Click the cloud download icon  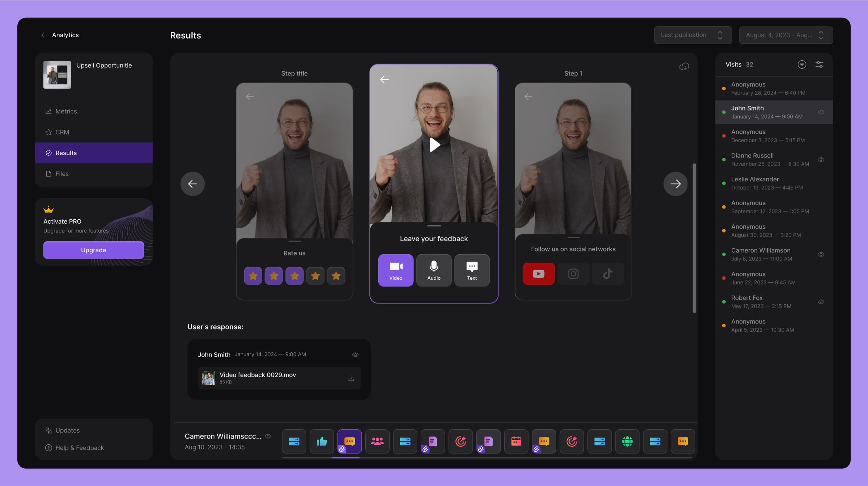click(x=684, y=66)
